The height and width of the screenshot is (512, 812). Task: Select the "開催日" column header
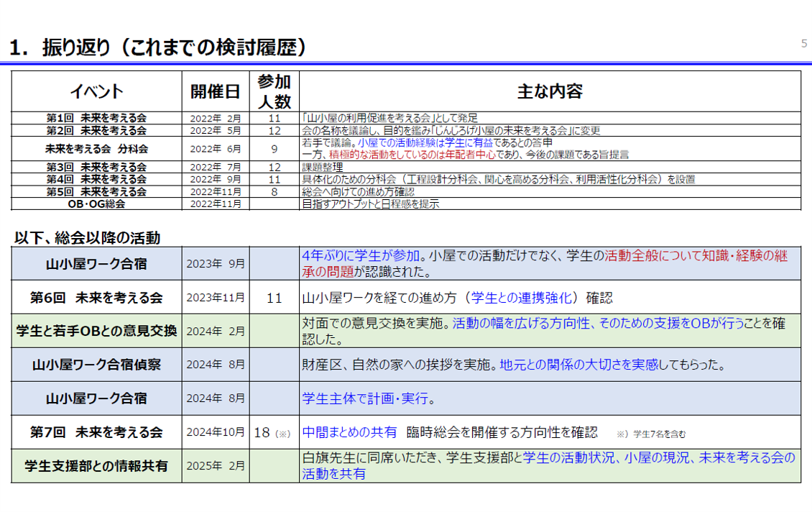click(216, 92)
